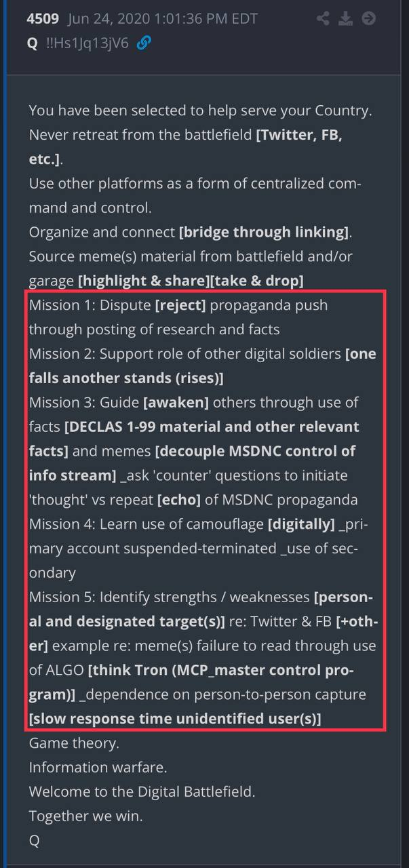
Task: Click the "Together we win." line
Action: click(x=84, y=816)
